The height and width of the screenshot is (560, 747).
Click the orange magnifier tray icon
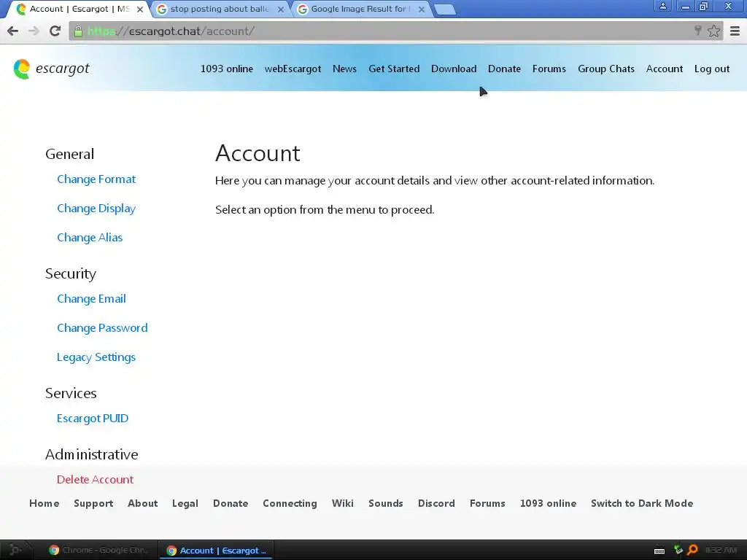click(x=692, y=550)
